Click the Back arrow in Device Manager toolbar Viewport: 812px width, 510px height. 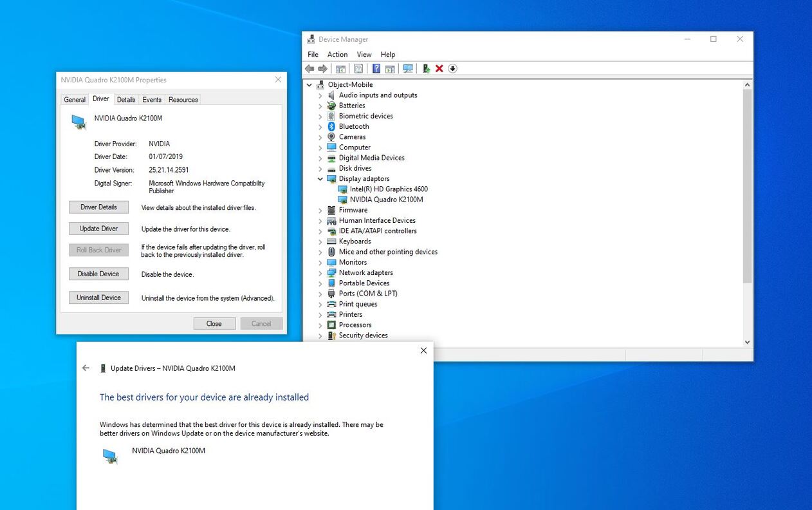tap(309, 69)
